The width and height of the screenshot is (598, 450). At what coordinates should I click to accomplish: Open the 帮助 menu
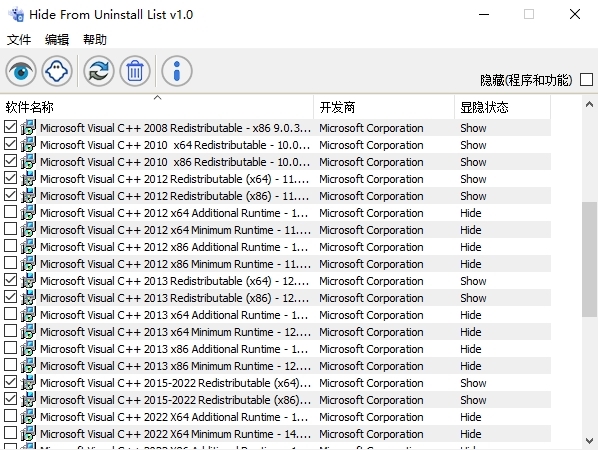(x=95, y=39)
